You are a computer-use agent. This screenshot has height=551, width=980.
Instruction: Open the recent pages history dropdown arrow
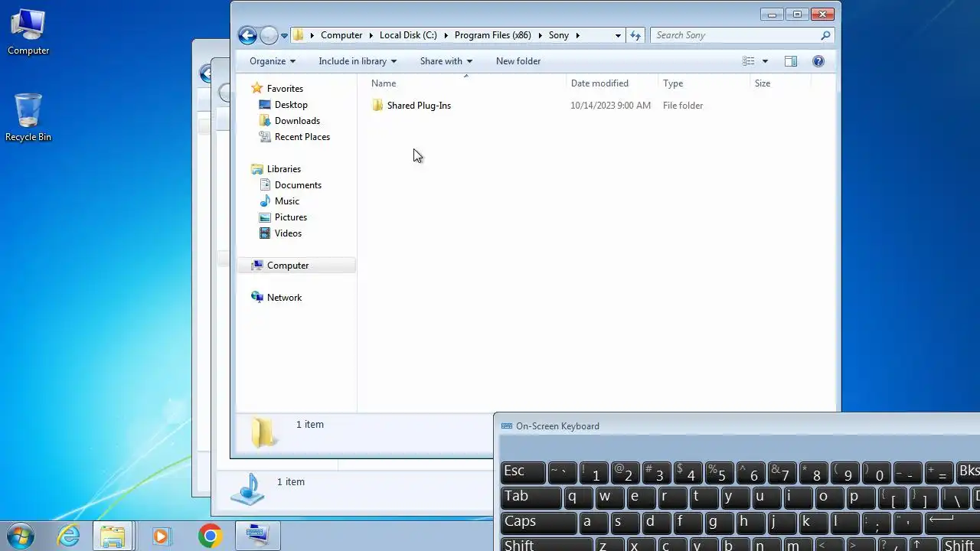pyautogui.click(x=284, y=35)
